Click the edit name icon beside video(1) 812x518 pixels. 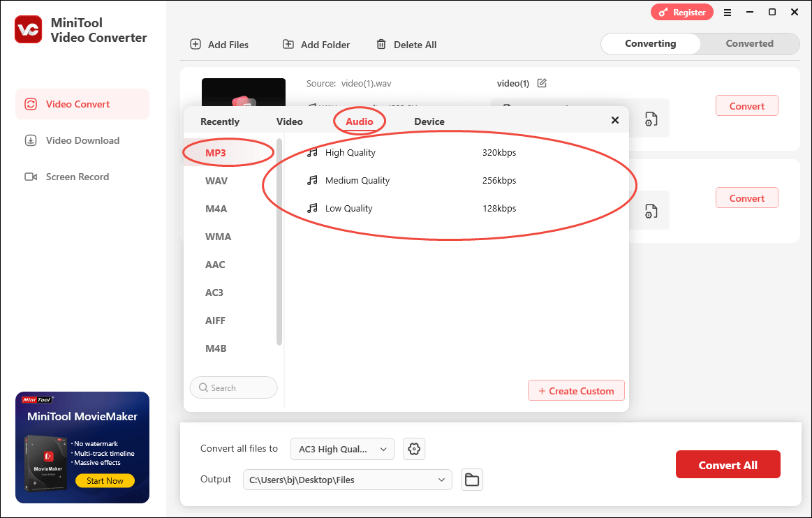(542, 83)
